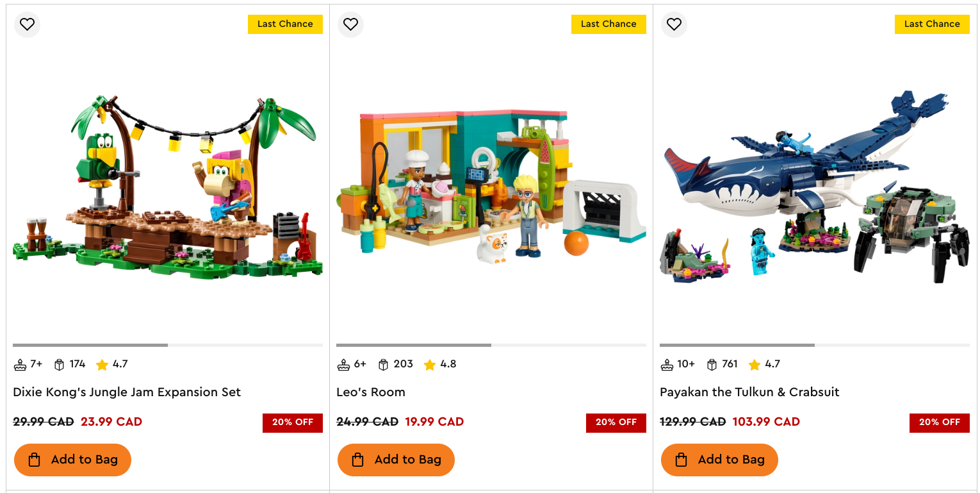Open Payakan the Tulkun & Crabsuit title link
Image resolution: width=980 pixels, height=493 pixels.
click(749, 392)
